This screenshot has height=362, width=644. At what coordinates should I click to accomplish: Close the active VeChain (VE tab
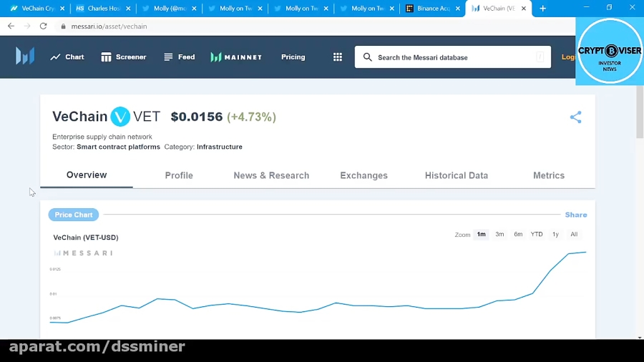pos(524,8)
